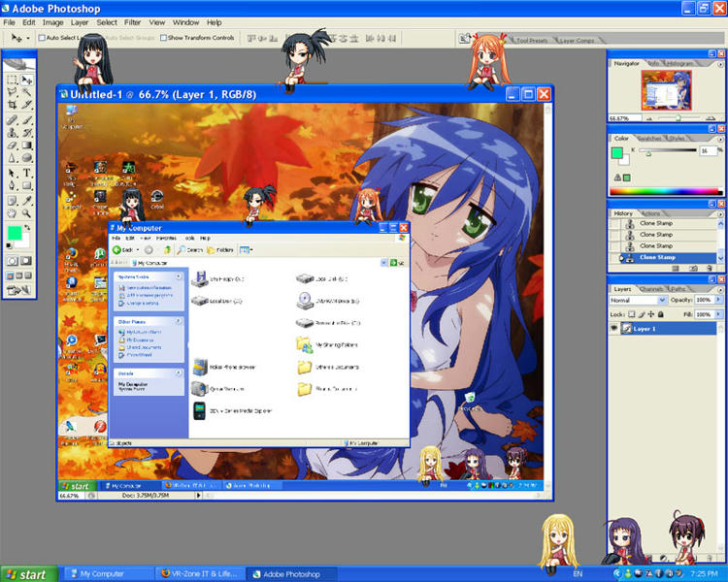Screen dimensions: 728x582
Task: Select the Clone Stamp tool in toolbox
Action: (x=12, y=133)
